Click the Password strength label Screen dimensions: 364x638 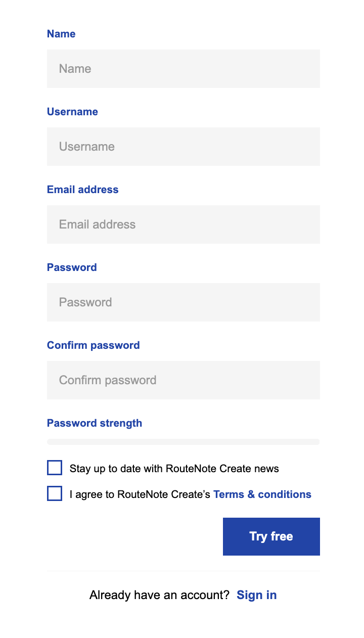coord(94,423)
